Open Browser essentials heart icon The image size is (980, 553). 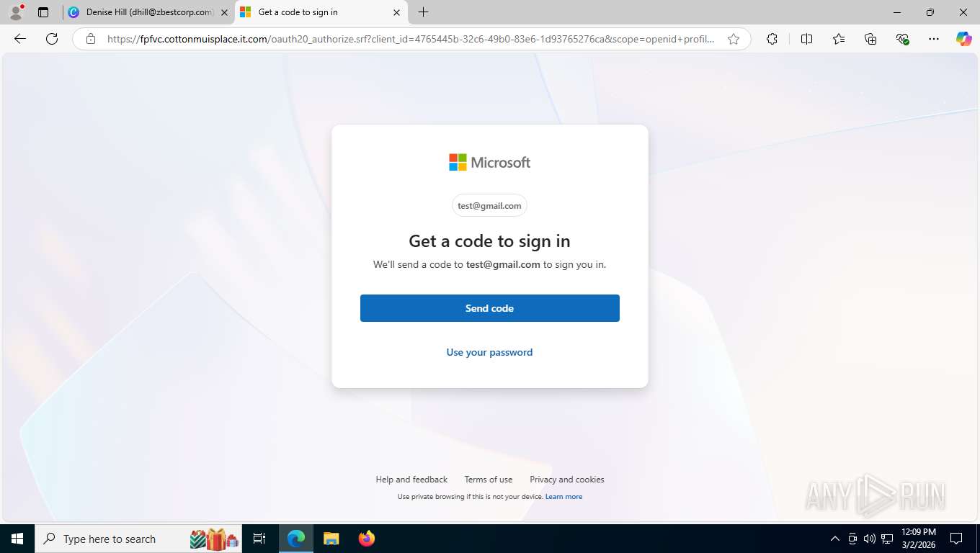click(x=902, y=39)
